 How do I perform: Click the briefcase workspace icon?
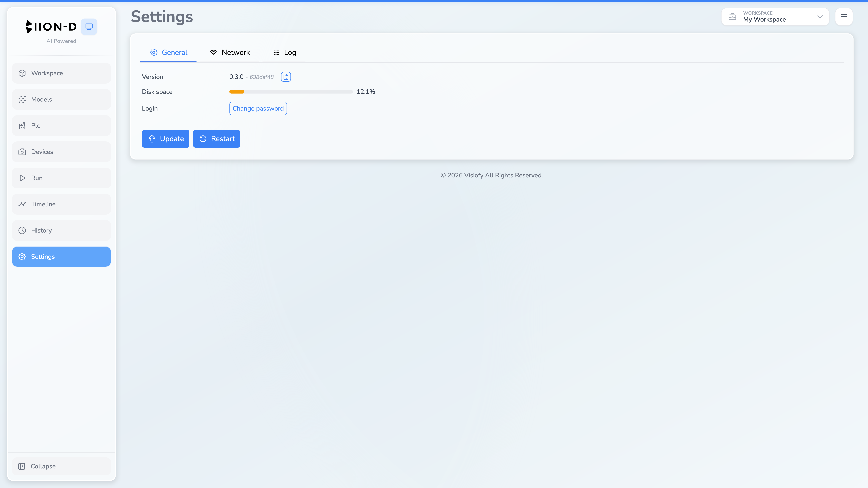pyautogui.click(x=732, y=17)
